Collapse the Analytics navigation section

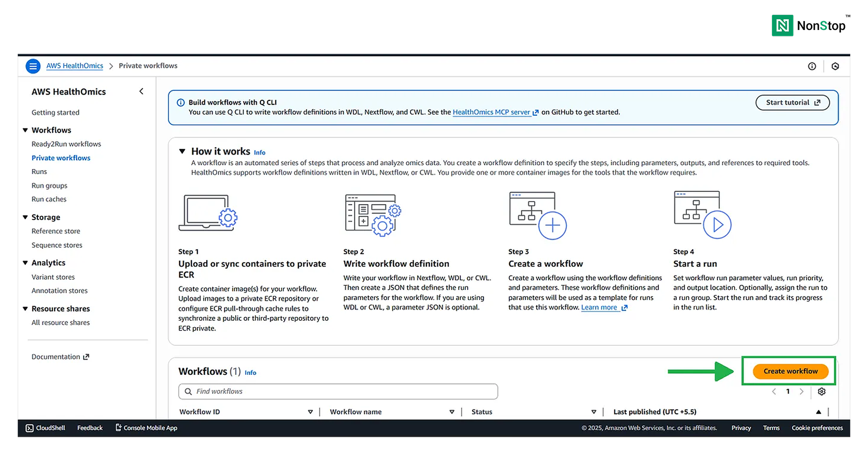(x=25, y=263)
